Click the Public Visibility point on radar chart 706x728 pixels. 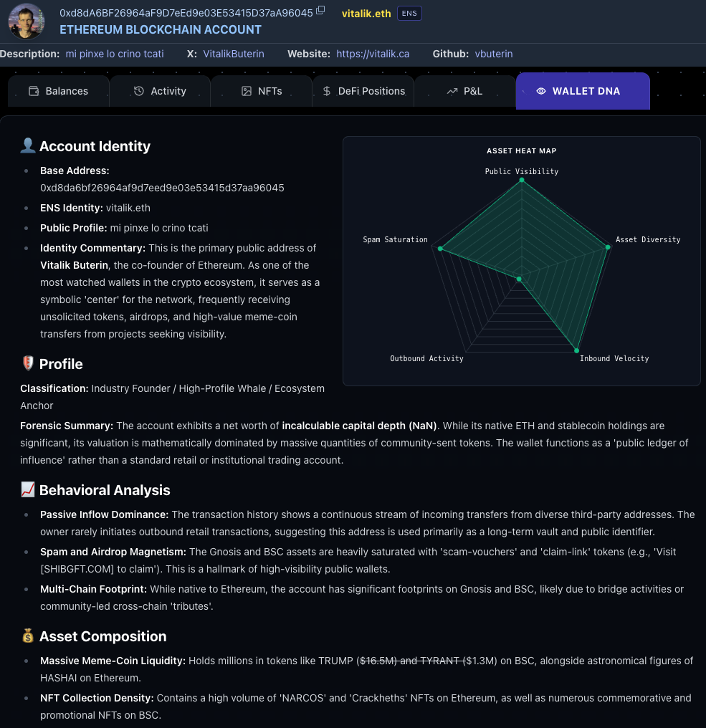pyautogui.click(x=522, y=181)
